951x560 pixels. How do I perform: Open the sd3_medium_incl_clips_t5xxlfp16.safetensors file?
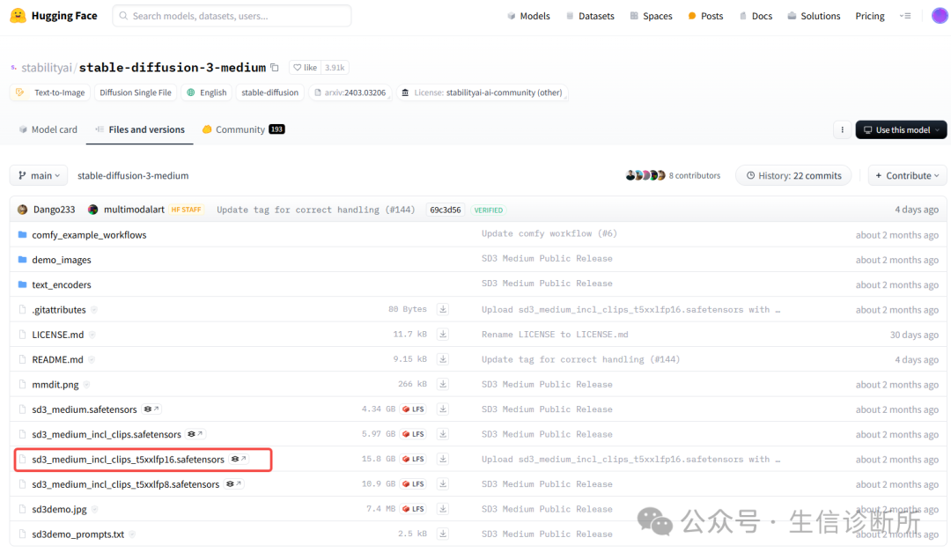pyautogui.click(x=128, y=460)
